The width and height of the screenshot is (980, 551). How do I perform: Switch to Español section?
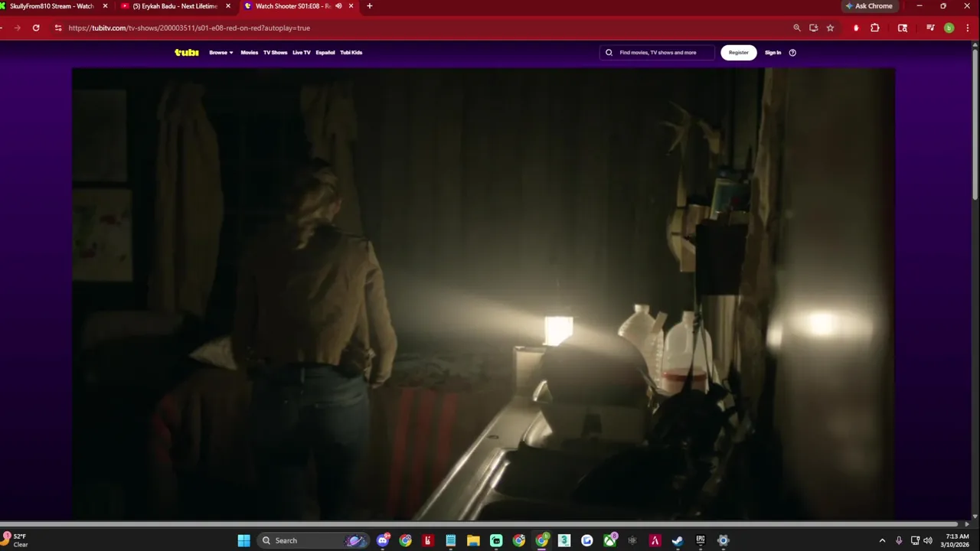click(x=325, y=53)
